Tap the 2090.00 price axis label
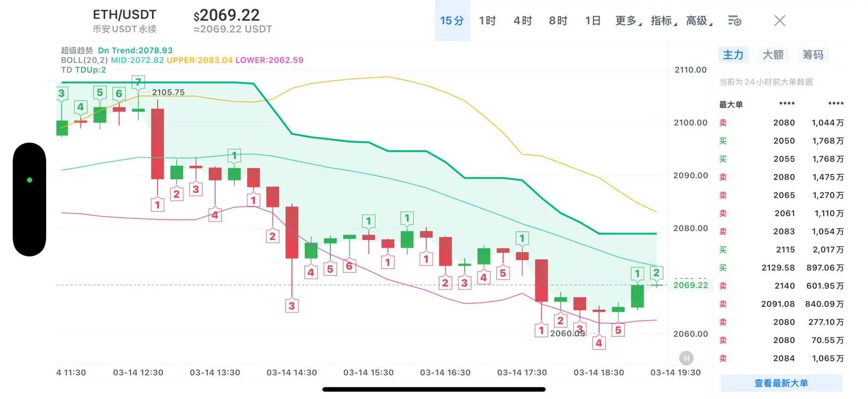The width and height of the screenshot is (868, 399). (691, 175)
